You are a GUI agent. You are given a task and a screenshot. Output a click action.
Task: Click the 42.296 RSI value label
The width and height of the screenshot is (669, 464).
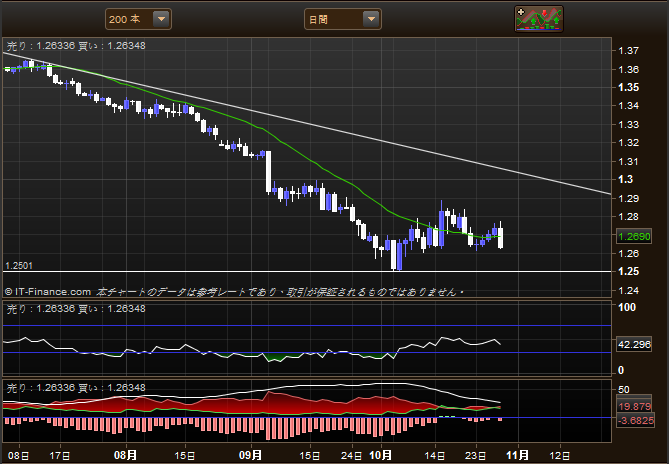pos(634,344)
